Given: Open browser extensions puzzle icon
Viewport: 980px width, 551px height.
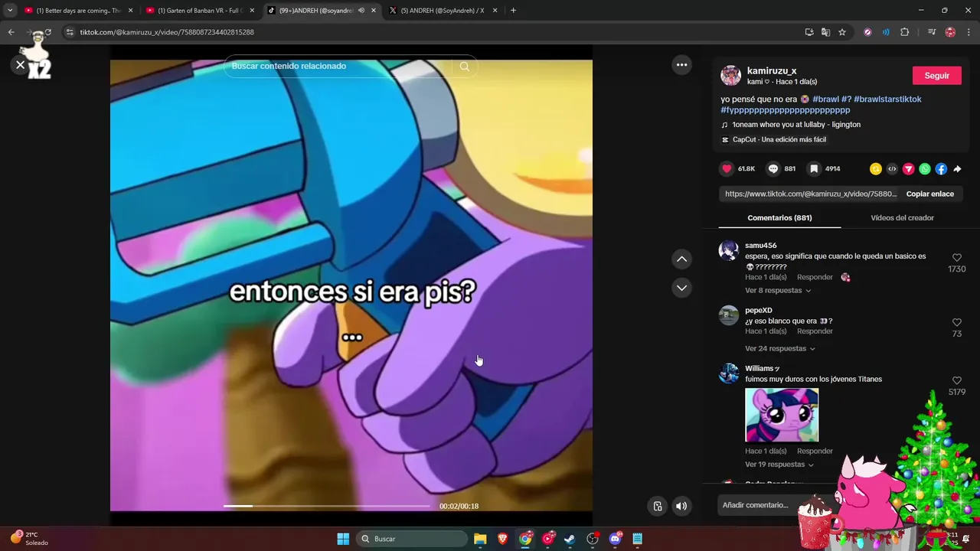Looking at the screenshot, I should click(x=904, y=32).
